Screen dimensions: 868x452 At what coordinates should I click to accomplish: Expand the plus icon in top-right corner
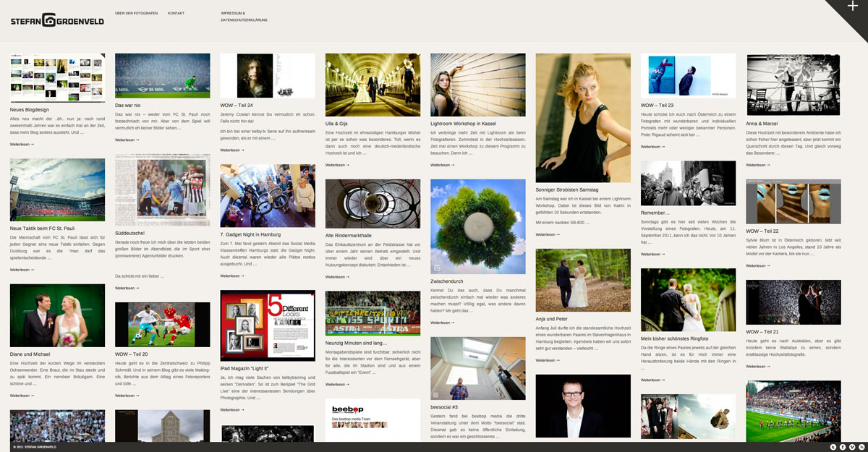click(854, 9)
